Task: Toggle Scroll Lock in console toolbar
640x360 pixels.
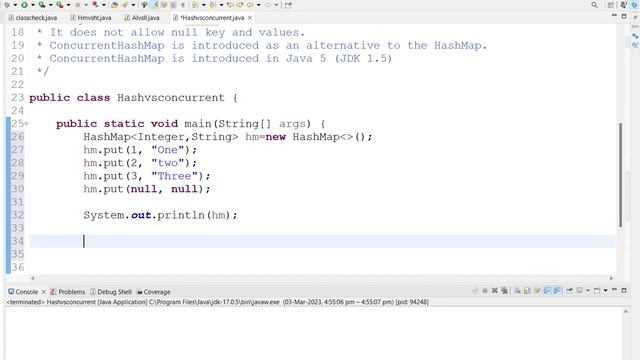Action: 527,291
